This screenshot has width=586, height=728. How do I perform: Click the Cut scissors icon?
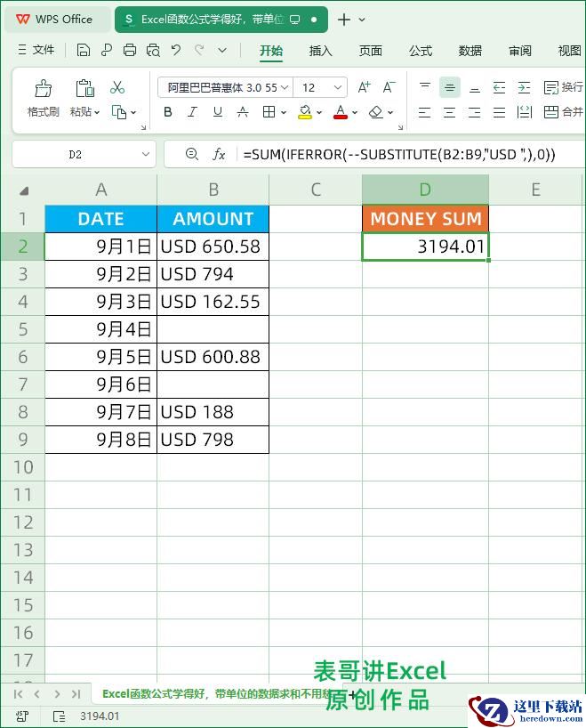point(117,87)
